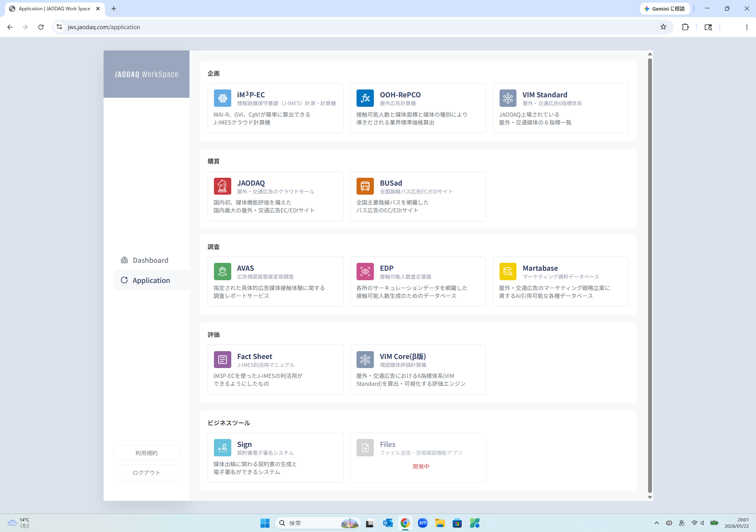756x532 pixels.
Task: Open the iM3P-EC app icon
Action: tap(223, 98)
